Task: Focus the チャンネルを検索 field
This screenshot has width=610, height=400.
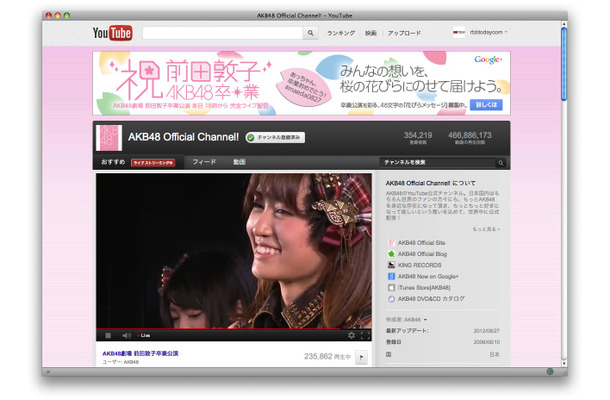Action: (437, 162)
